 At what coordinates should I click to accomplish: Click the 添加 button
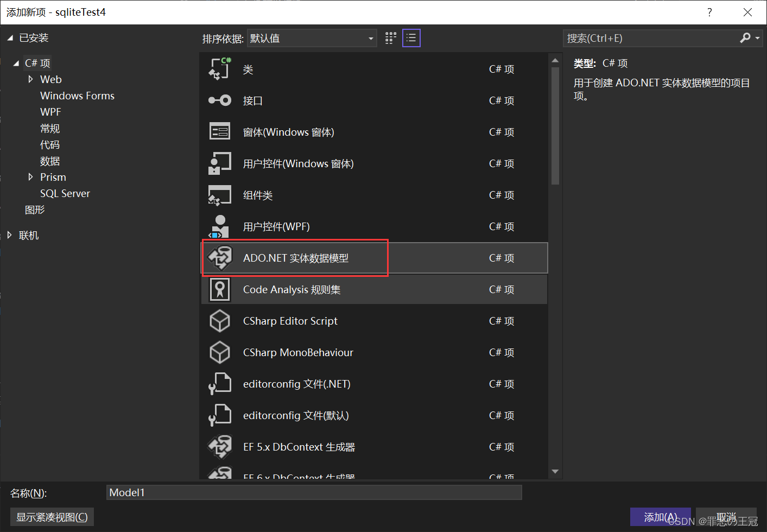pyautogui.click(x=661, y=517)
